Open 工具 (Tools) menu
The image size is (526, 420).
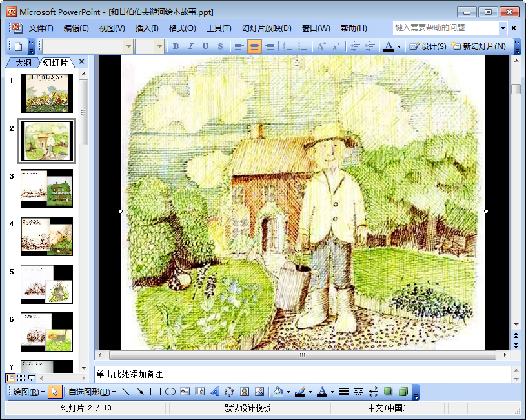[x=219, y=28]
